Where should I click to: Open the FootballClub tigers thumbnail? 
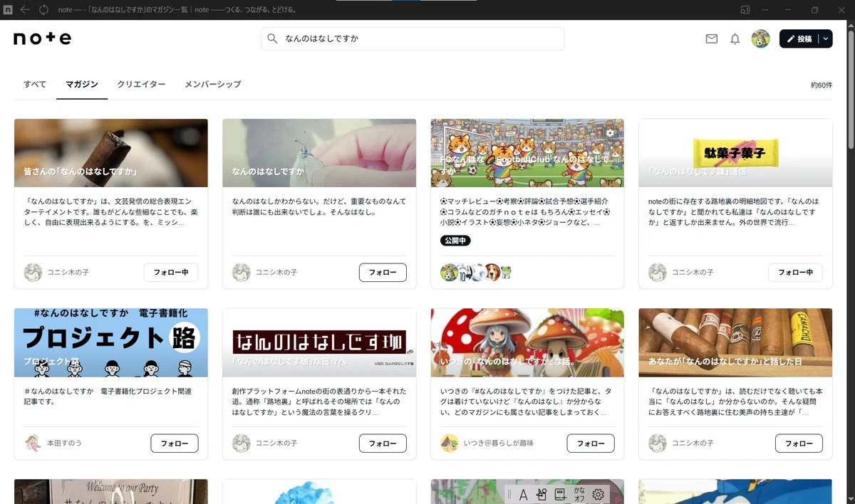pos(527,153)
